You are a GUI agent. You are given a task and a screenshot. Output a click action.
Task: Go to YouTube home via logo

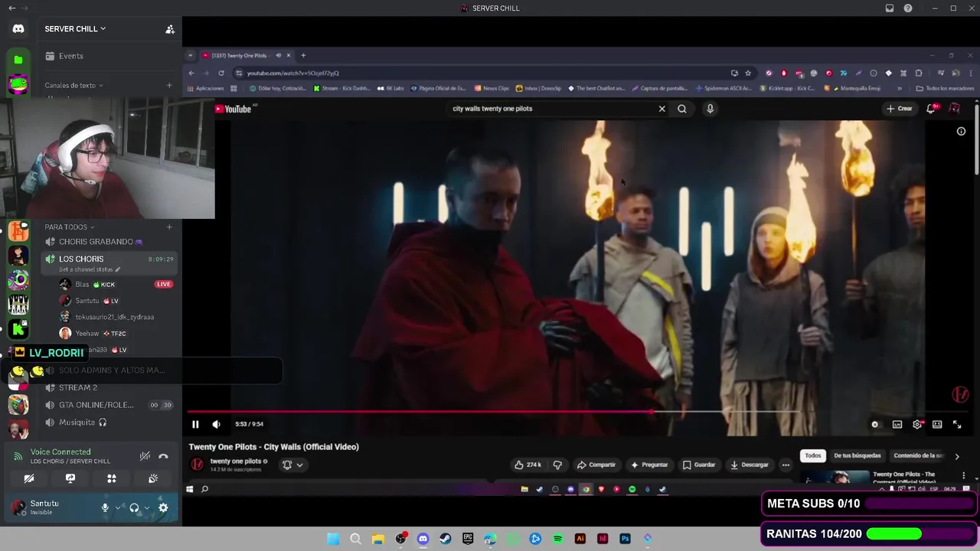(234, 109)
